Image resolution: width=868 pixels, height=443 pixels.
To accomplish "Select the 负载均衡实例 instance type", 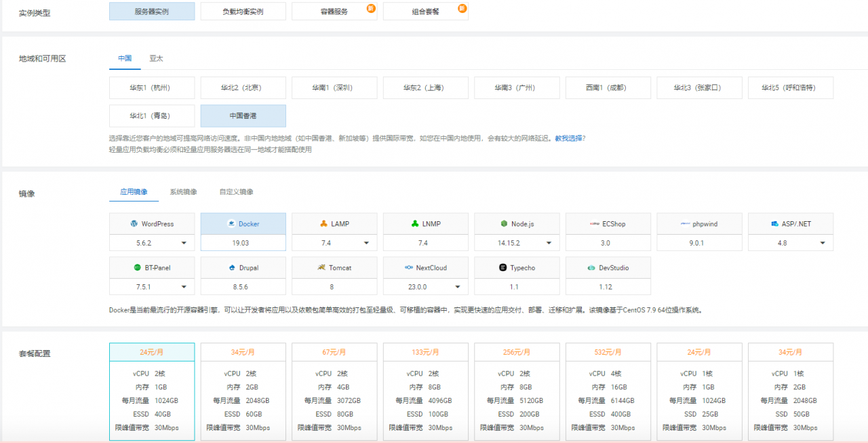I will [243, 12].
